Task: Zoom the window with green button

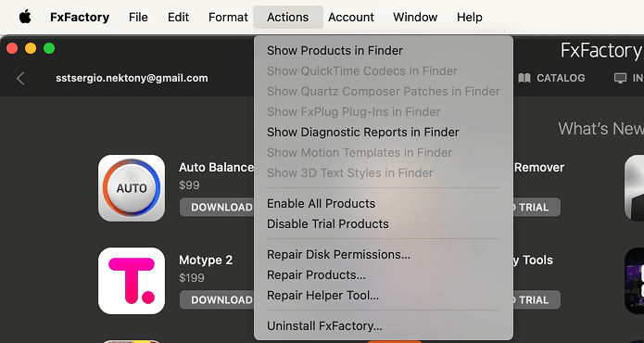Action: [49, 48]
